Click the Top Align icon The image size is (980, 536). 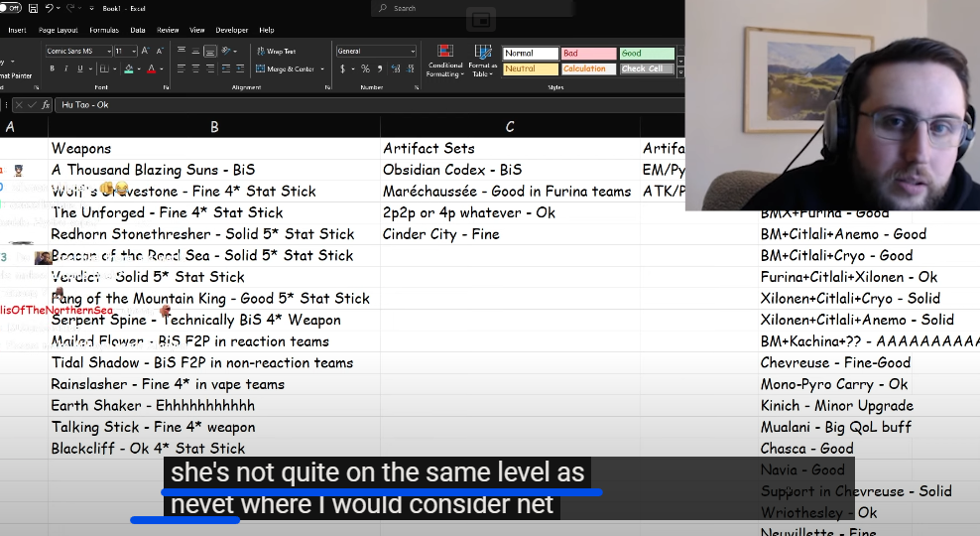[182, 51]
